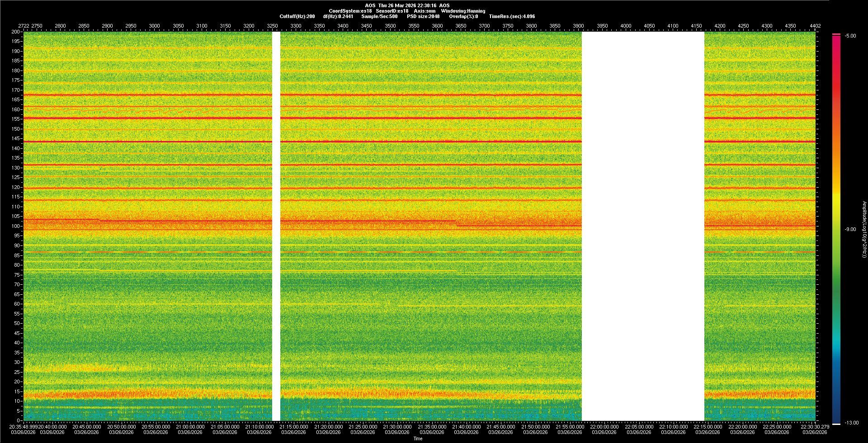Click the Overlap(%):0 header text
Image resolution: width=868 pixels, height=443 pixels.
(464, 16)
